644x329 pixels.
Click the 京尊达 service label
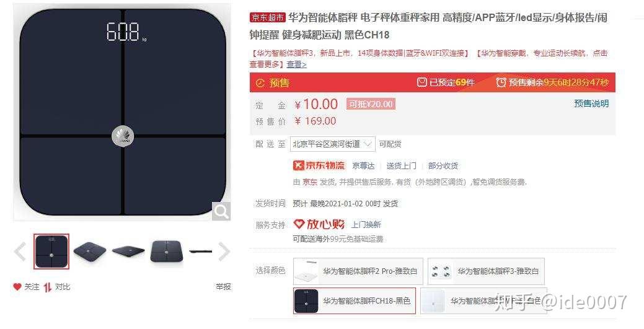pos(363,166)
